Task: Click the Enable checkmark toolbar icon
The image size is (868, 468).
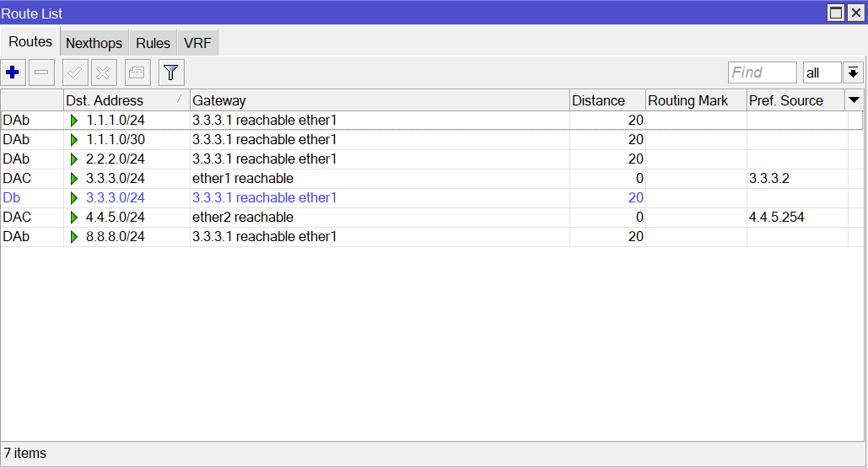Action: [75, 73]
